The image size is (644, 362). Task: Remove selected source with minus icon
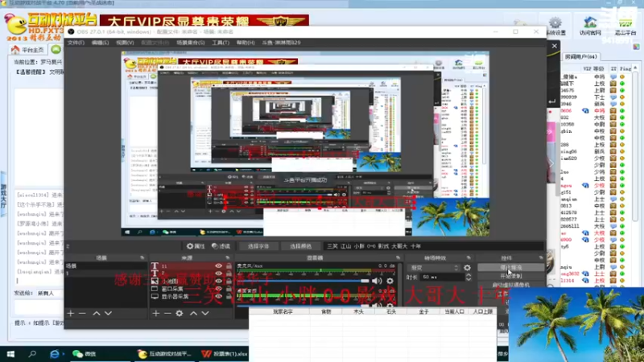point(167,314)
